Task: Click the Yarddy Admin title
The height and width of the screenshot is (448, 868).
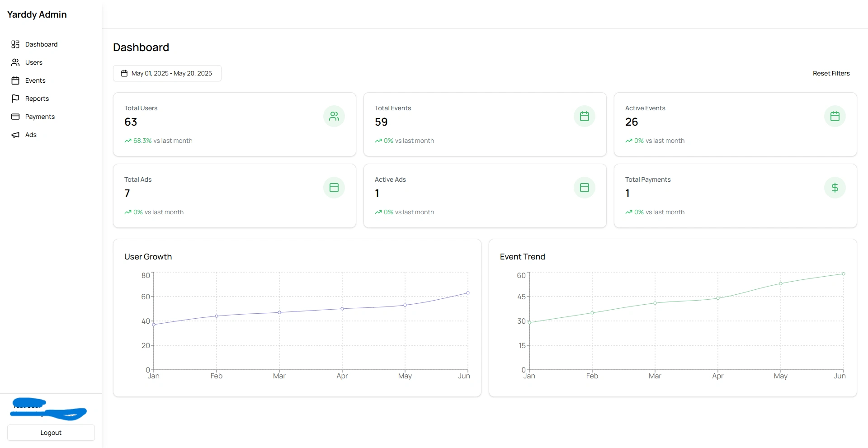Action: coord(37,14)
